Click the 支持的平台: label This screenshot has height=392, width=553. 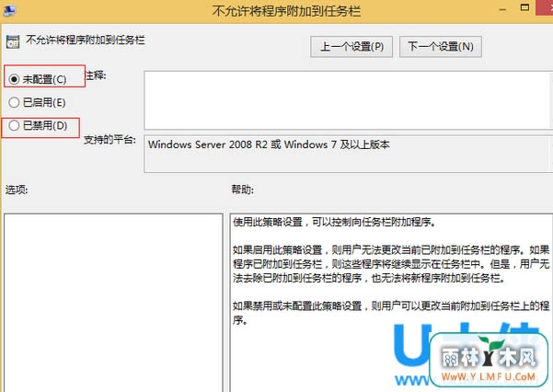click(x=109, y=140)
